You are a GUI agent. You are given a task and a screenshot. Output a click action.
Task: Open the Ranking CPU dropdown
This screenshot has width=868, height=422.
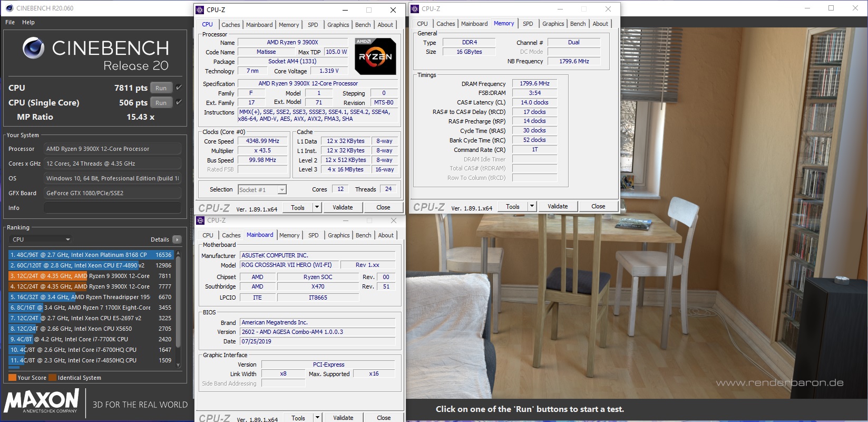point(41,239)
